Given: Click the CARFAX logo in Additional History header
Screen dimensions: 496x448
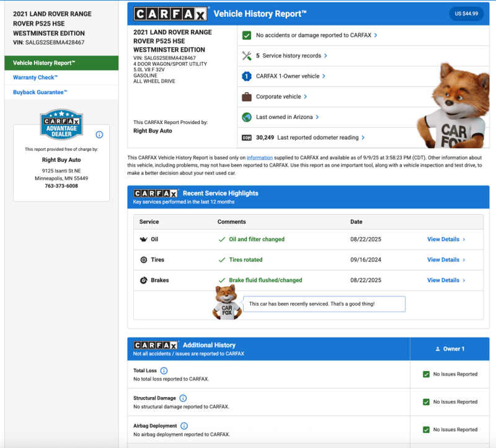Looking at the screenshot, I should pos(156,345).
